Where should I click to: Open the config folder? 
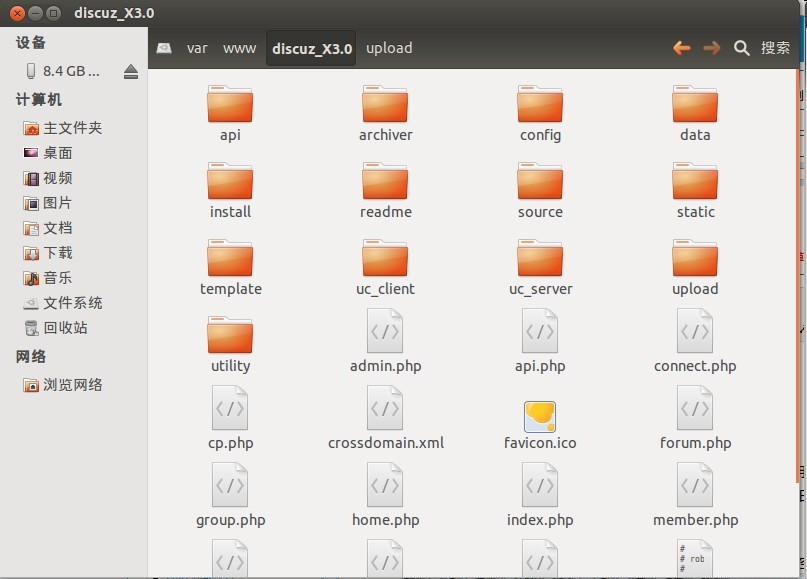540,104
